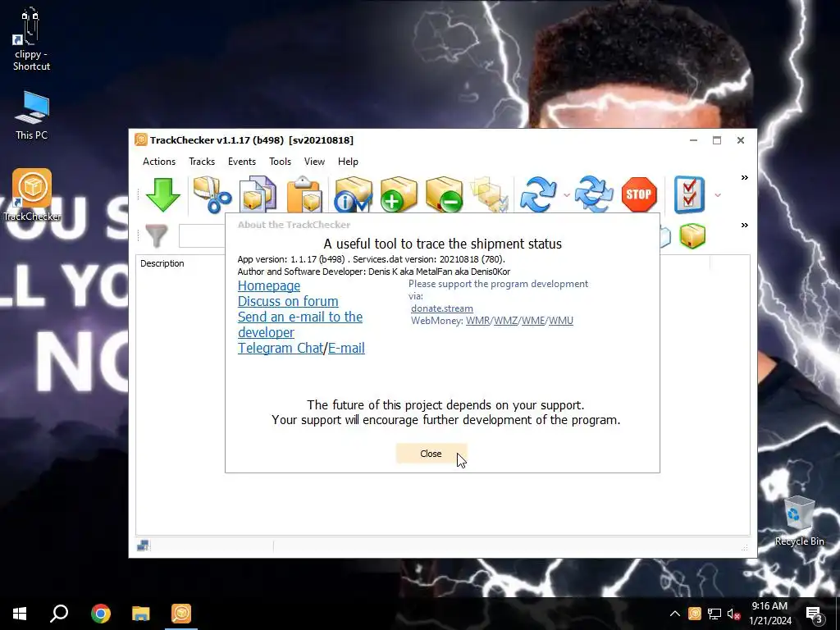Click the green box icon in second toolbar
The image size is (840, 630).
tap(692, 236)
